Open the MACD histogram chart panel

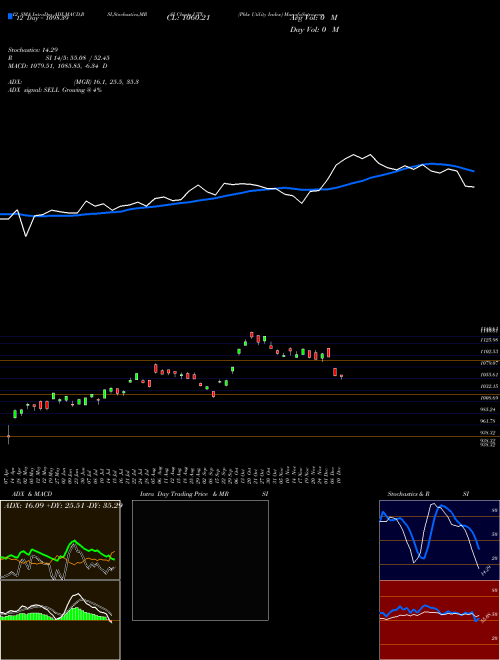click(x=60, y=620)
